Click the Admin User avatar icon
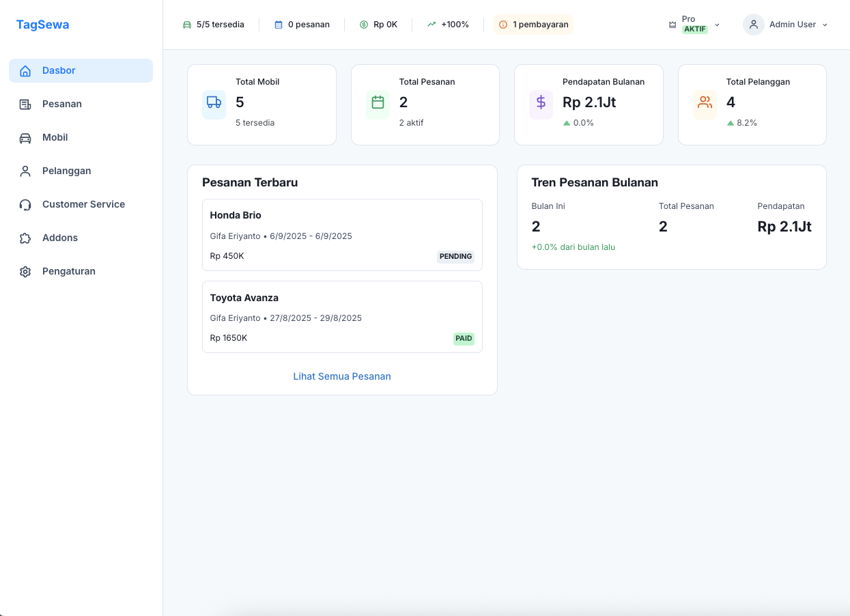This screenshot has height=616, width=850. (x=753, y=24)
